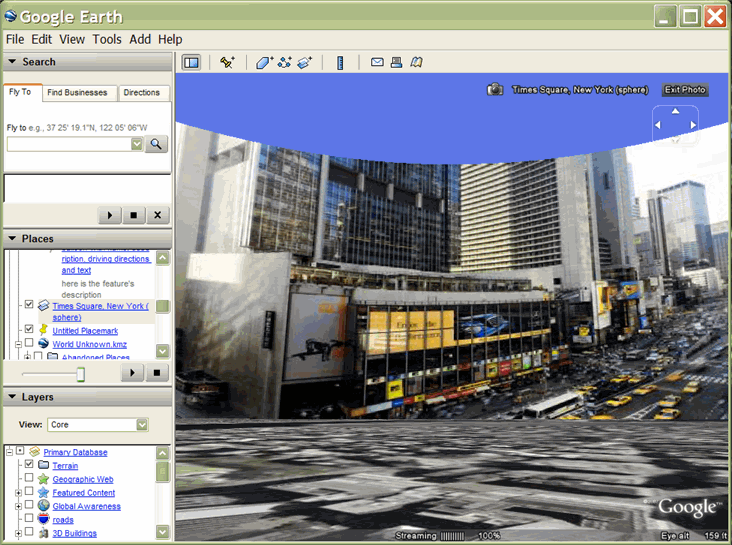Click the Fly to input field
732x545 pixels.
[68, 144]
